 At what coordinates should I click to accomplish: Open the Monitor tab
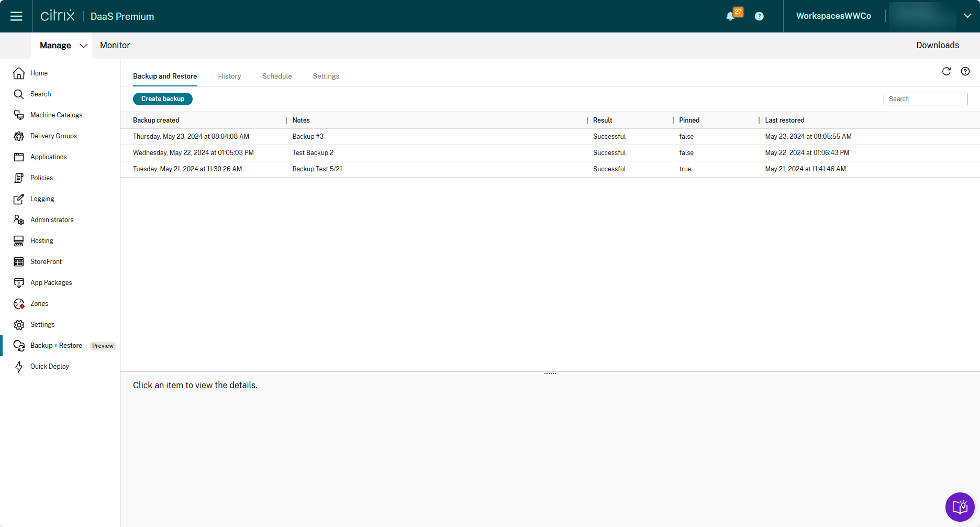click(115, 46)
